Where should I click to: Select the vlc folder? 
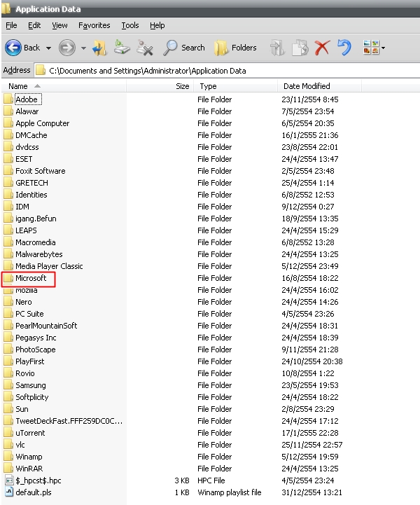pyautogui.click(x=15, y=445)
